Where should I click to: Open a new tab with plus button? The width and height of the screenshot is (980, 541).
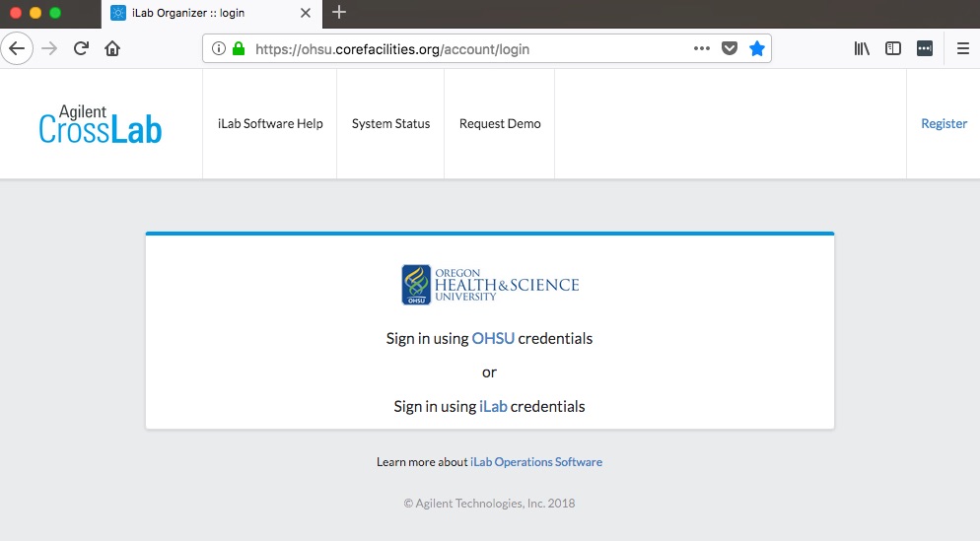(x=339, y=13)
